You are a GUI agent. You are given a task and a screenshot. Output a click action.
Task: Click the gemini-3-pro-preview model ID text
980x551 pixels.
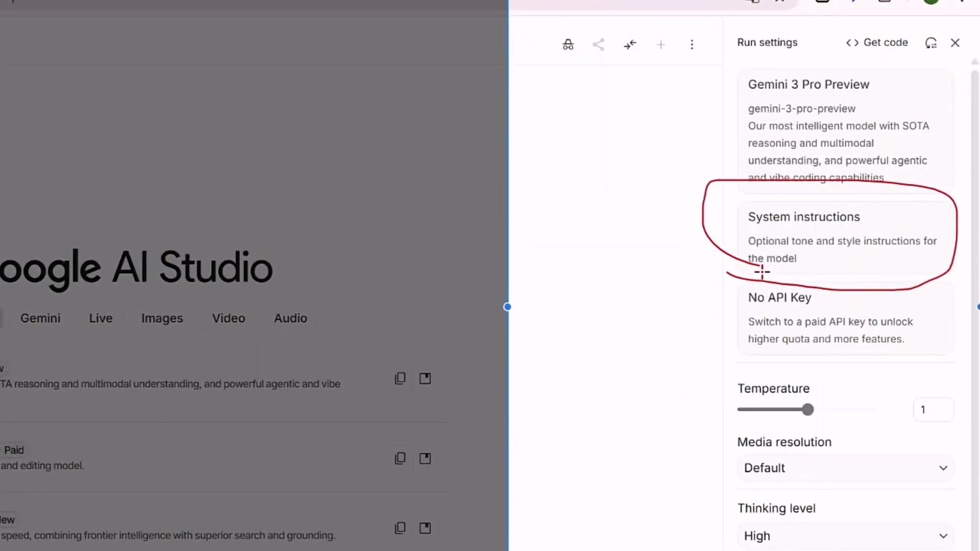tap(801, 109)
